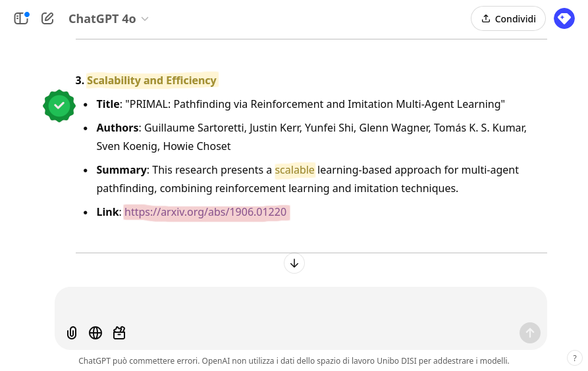The image size is (588, 371).
Task: Click the PRIMAL paper title text
Action: [315, 104]
